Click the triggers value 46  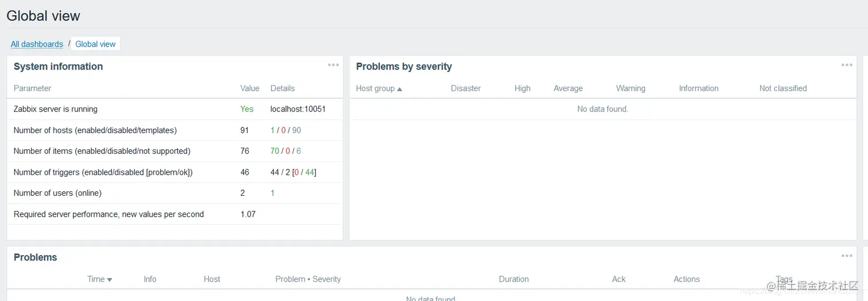(245, 172)
